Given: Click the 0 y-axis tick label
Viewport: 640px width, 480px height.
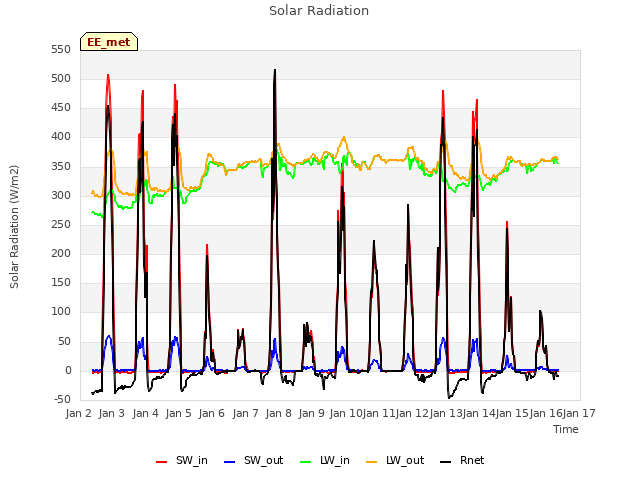Looking at the screenshot, I should pyautogui.click(x=68, y=371).
